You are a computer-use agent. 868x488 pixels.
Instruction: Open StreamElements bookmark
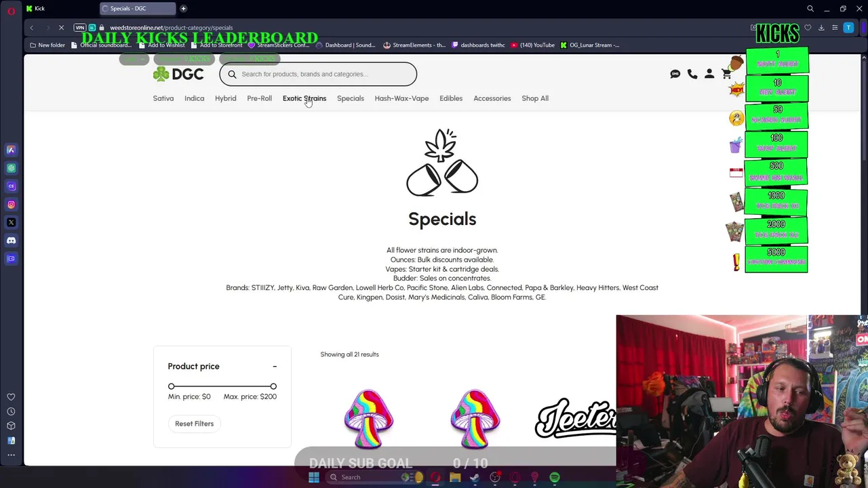tap(414, 45)
